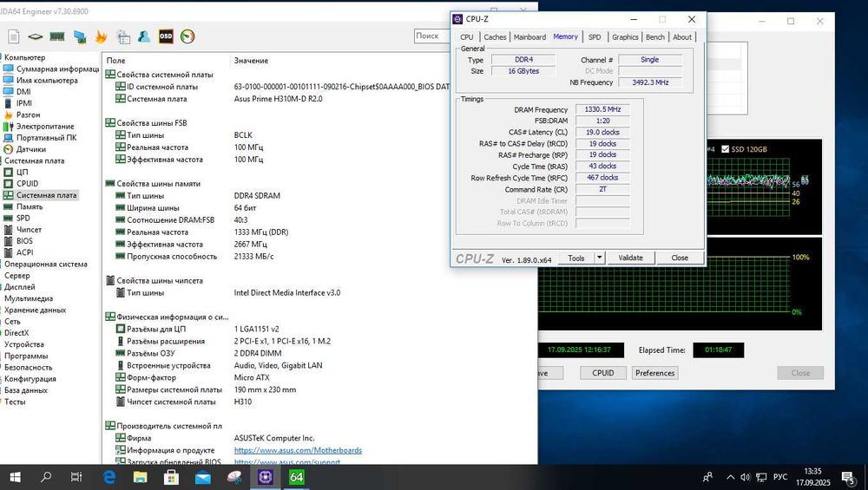This screenshot has height=490, width=868.
Task: Click the Поиск search field in AIDA64
Action: click(x=433, y=36)
